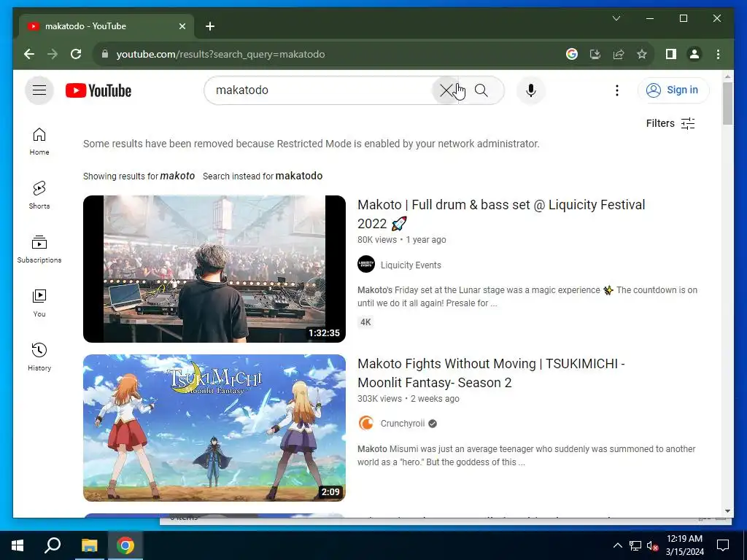Go forward in Chrome
This screenshot has height=560, width=747.
point(53,54)
